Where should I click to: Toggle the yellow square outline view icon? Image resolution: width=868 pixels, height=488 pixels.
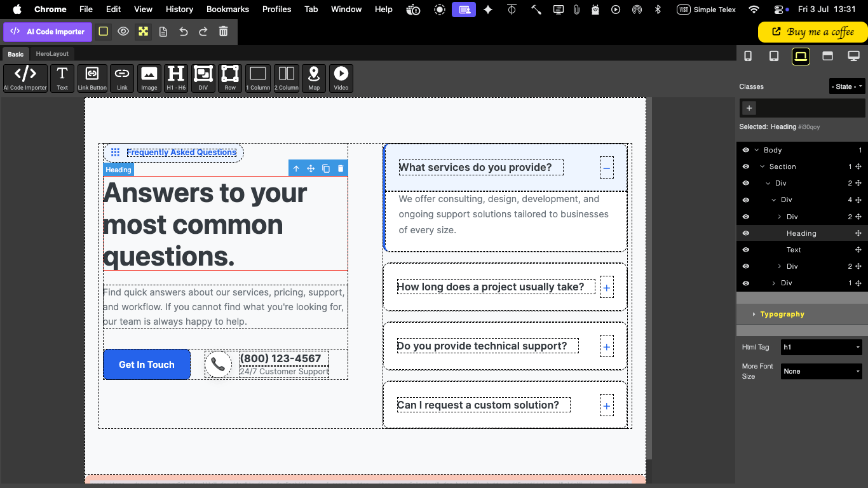[x=103, y=32]
